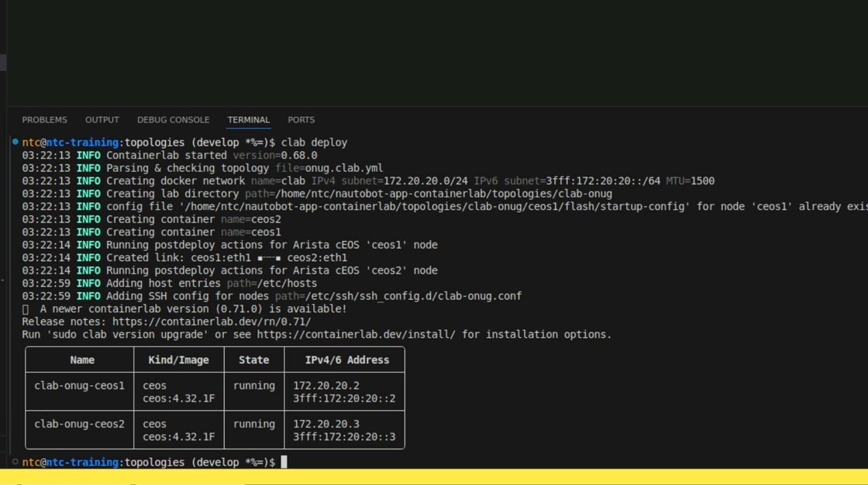868x485 pixels.
Task: Click the version=0.68.0 text
Action: pyautogui.click(x=275, y=155)
